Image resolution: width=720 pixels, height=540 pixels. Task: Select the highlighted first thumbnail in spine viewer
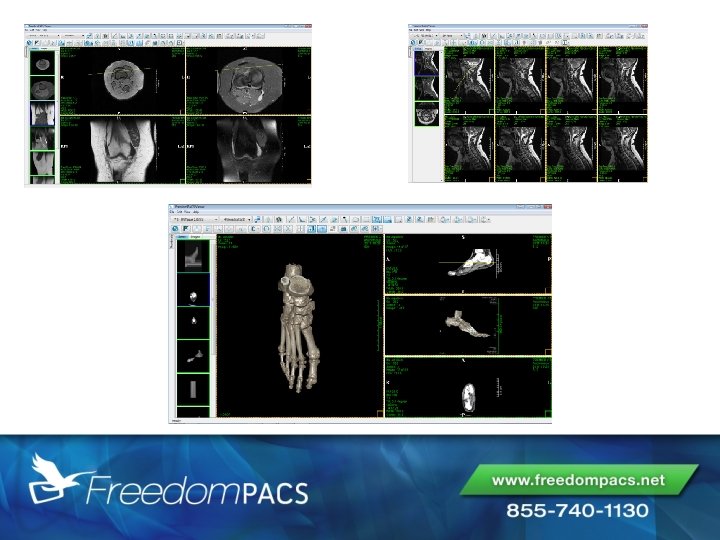(427, 63)
